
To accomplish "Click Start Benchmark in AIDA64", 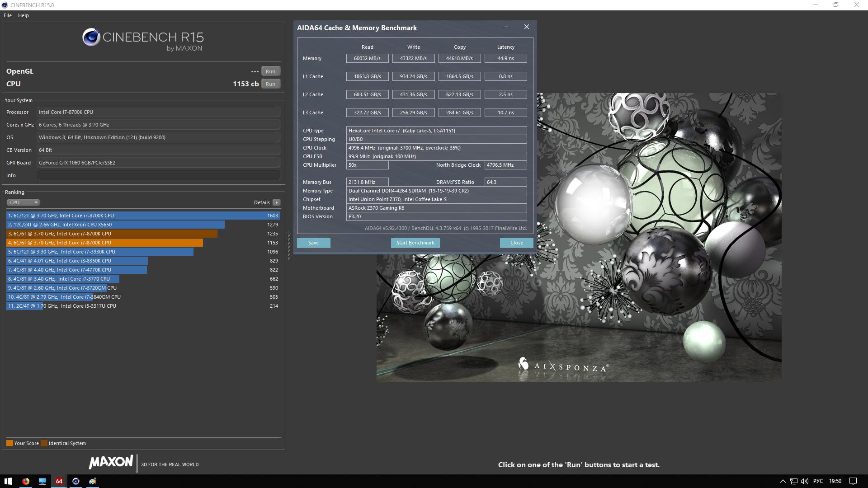I will coord(415,243).
